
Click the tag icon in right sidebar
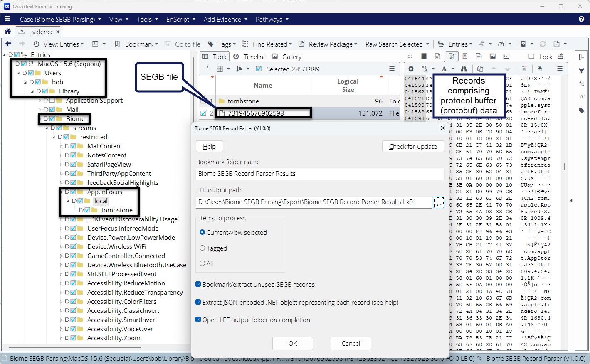pos(582,111)
